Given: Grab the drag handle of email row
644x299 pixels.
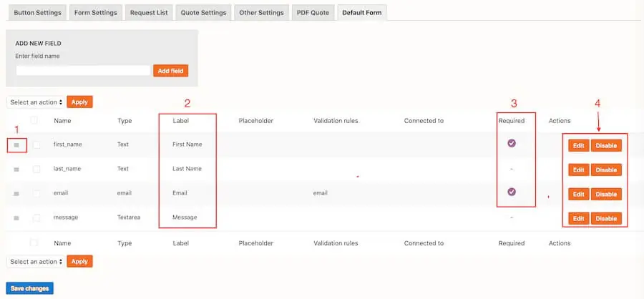Looking at the screenshot, I should tap(16, 193).
